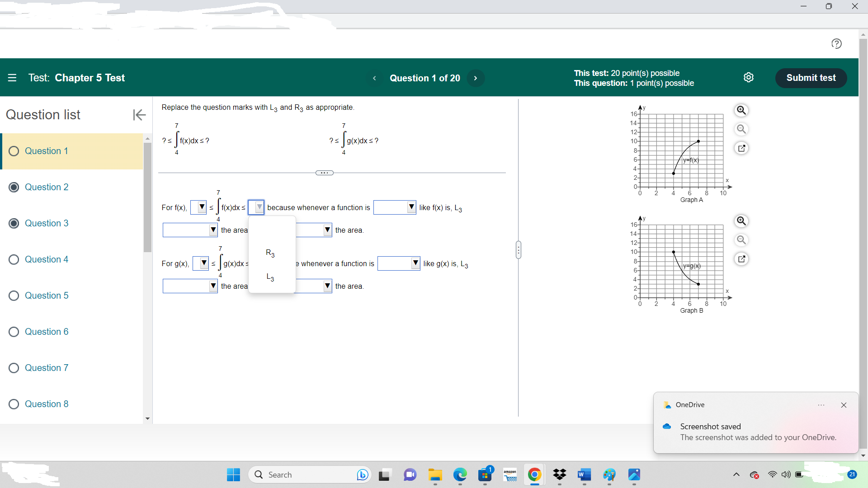Select Question 4 radio button
The width and height of the screenshot is (868, 488).
(x=14, y=260)
